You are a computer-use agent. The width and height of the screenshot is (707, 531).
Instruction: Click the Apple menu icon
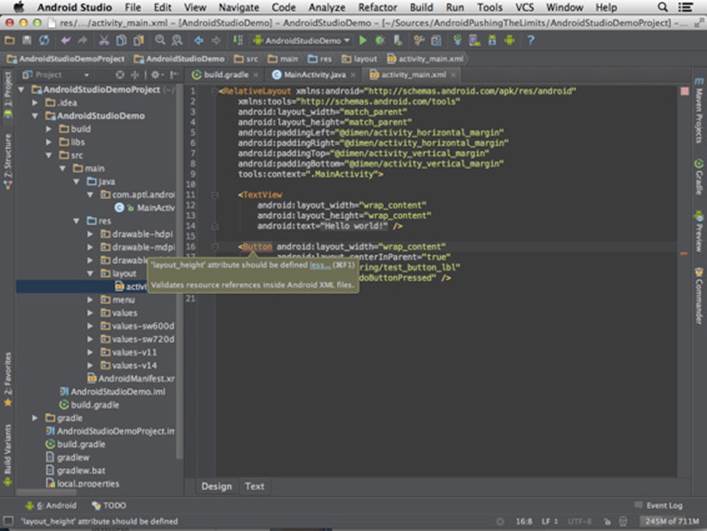18,7
